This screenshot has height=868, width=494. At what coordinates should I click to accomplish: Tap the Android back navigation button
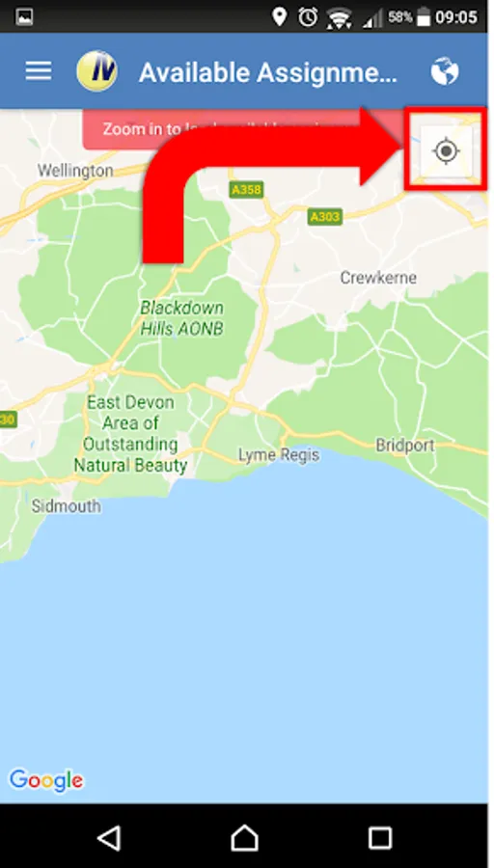click(109, 838)
